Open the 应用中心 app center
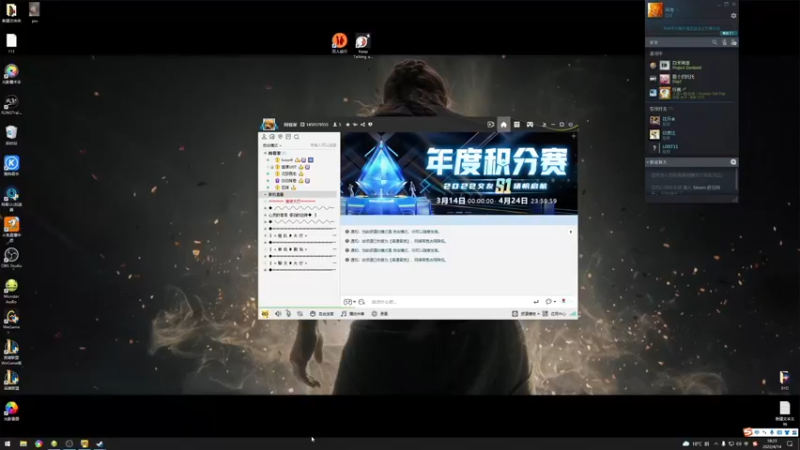 554,314
